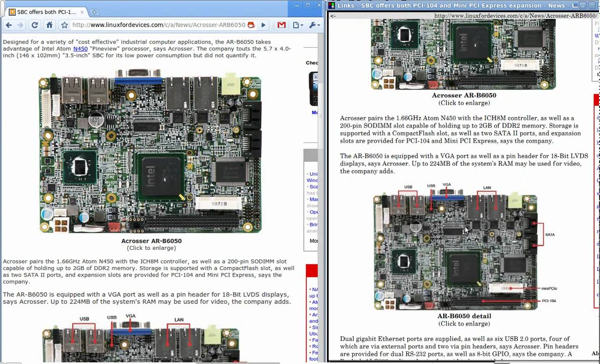The height and width of the screenshot is (364, 600).
Task: Go forward in Chrome browser
Action: coord(20,25)
